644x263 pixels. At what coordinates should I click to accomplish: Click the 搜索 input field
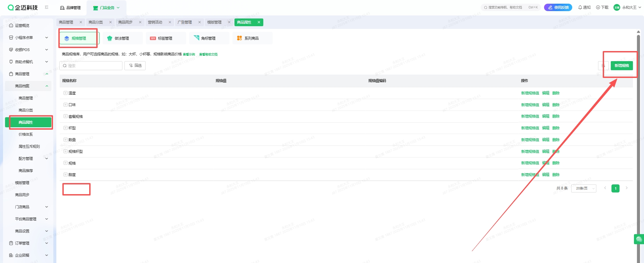91,66
